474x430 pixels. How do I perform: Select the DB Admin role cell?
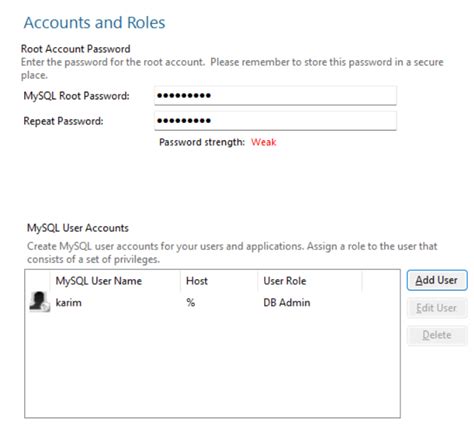coord(287,303)
